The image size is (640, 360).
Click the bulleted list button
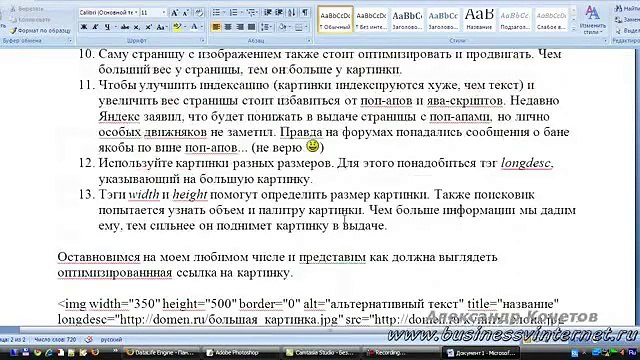216,13
